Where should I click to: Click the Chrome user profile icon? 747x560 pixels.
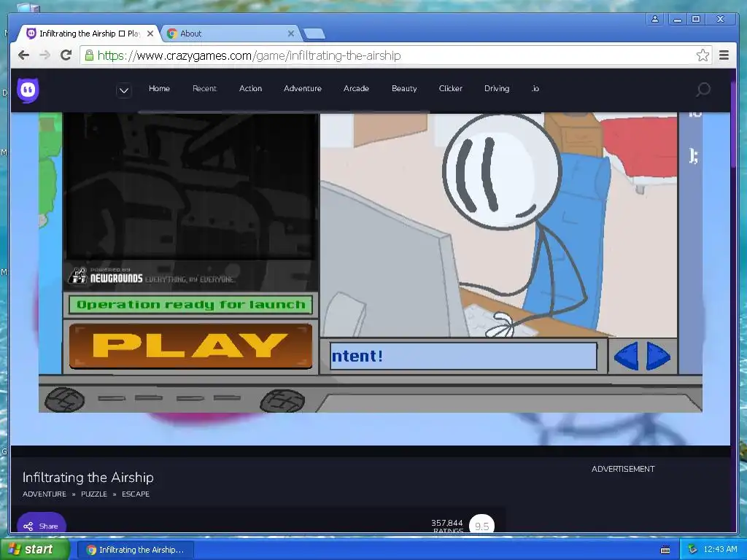(655, 19)
